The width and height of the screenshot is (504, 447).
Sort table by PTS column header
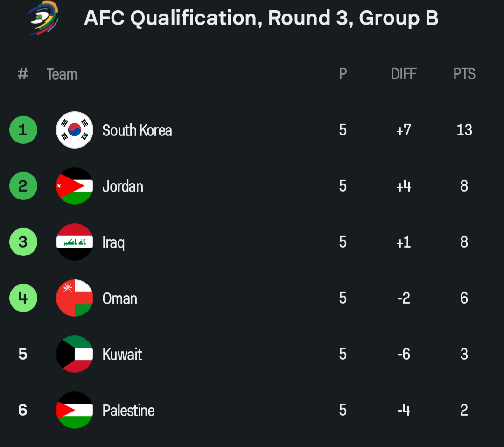(x=464, y=74)
